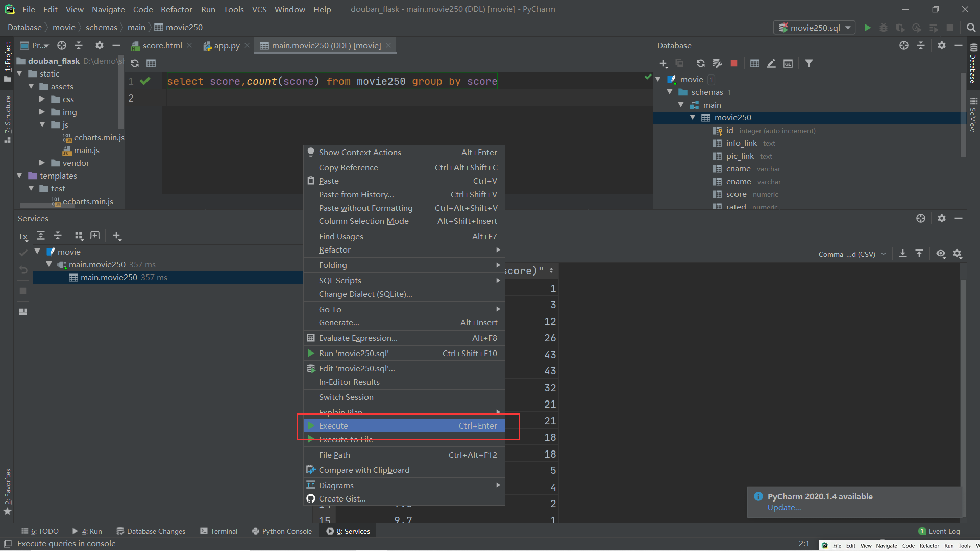This screenshot has width=980, height=551.
Task: Toggle the Tx transaction mode button
Action: (x=23, y=236)
